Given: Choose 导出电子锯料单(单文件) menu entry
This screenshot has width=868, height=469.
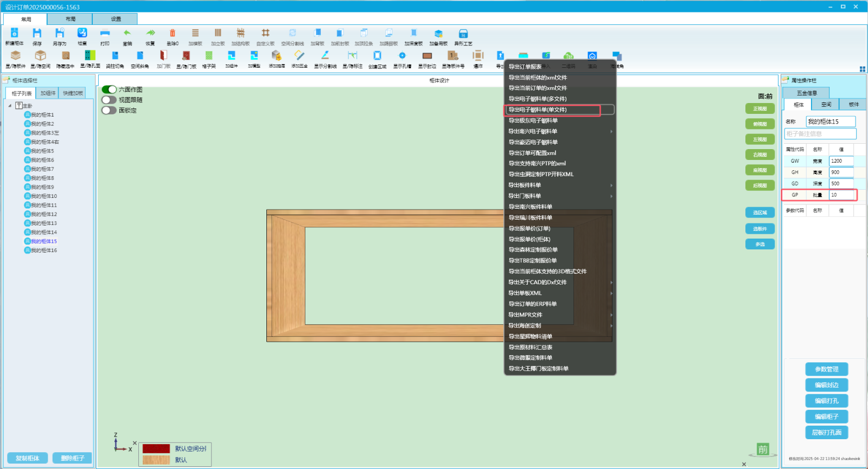Looking at the screenshot, I should tap(560, 110).
